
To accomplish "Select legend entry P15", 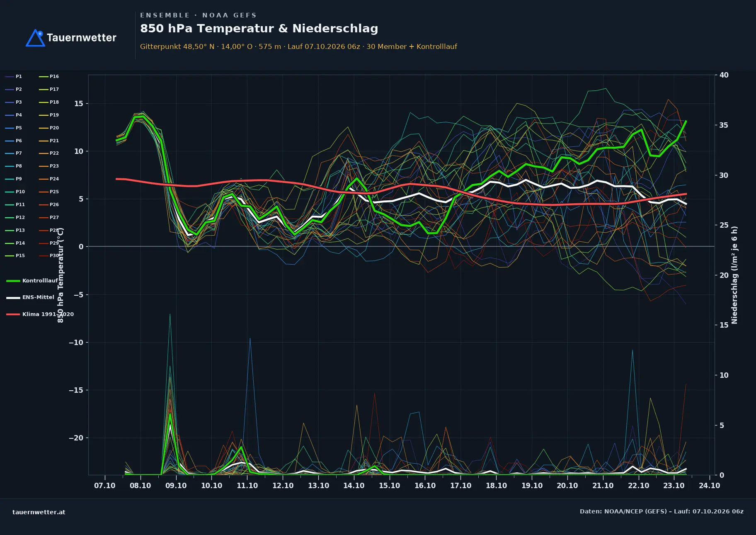I will point(15,256).
